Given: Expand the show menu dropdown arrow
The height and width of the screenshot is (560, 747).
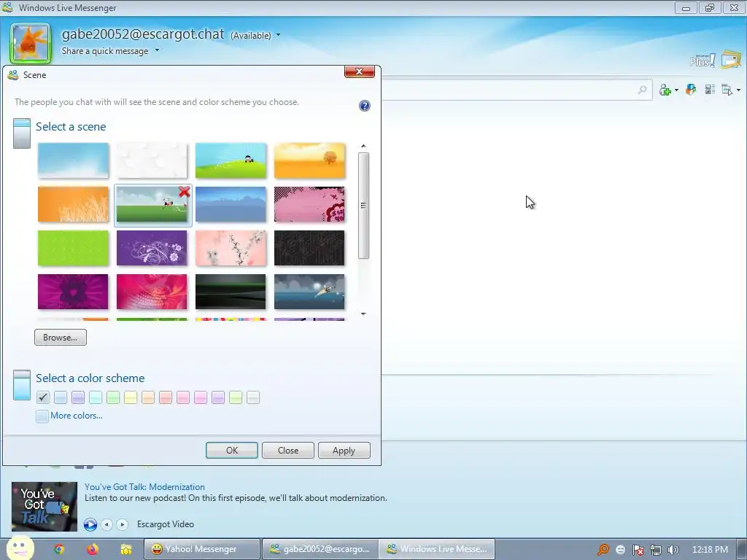Looking at the screenshot, I should pos(738,90).
